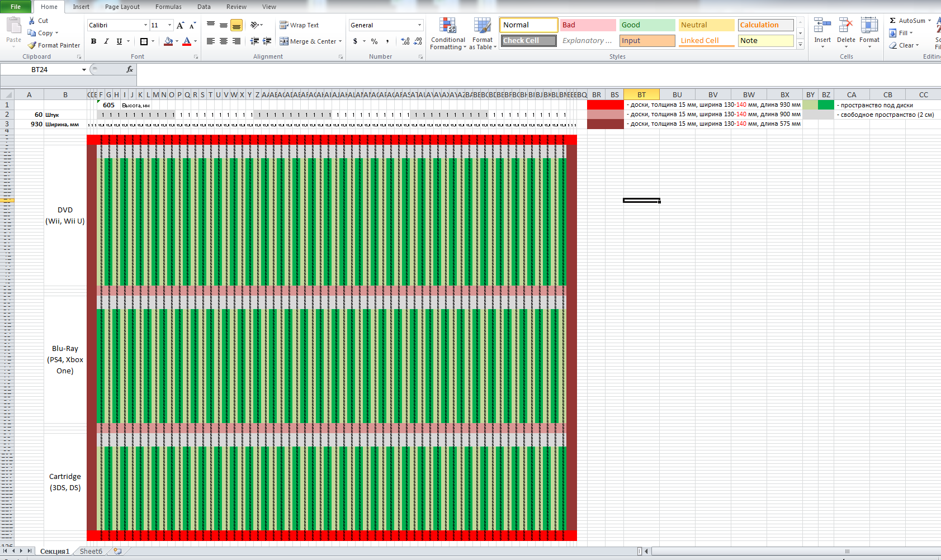Middle-align cell contents

pyautogui.click(x=224, y=25)
